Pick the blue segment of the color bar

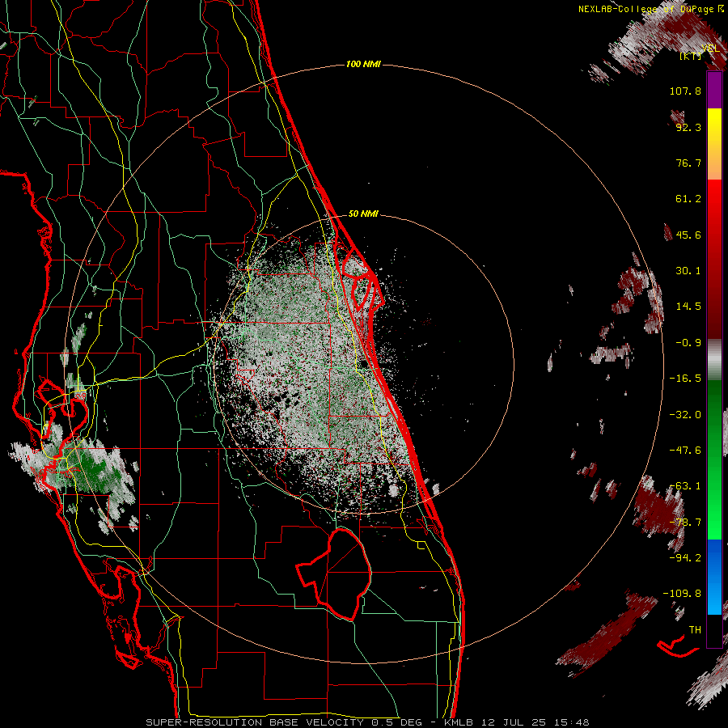pyautogui.click(x=714, y=577)
